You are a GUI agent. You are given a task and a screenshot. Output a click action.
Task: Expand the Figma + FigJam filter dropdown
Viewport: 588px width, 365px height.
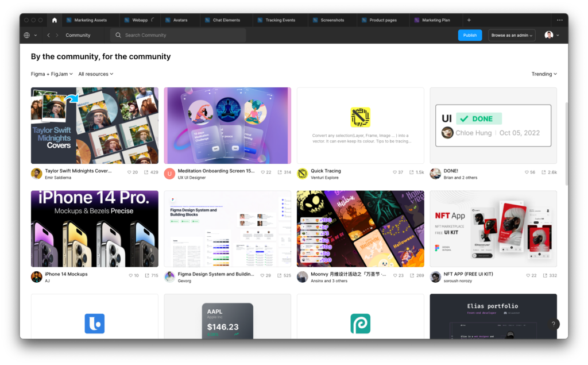tap(52, 74)
